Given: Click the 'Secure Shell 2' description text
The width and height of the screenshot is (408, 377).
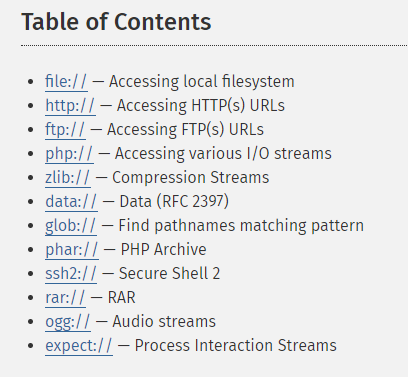Looking at the screenshot, I should (x=169, y=274).
